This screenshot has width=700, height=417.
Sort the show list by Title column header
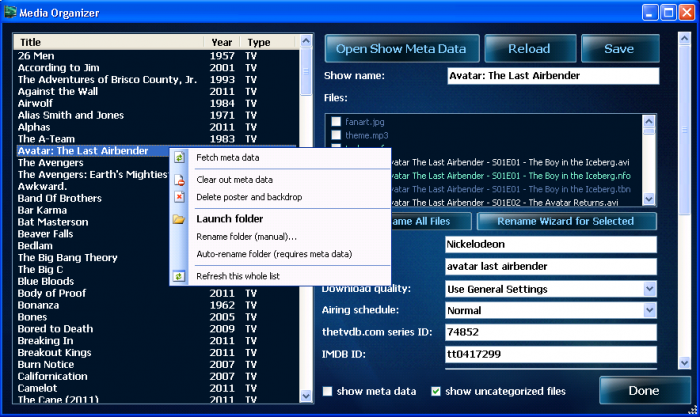point(108,42)
